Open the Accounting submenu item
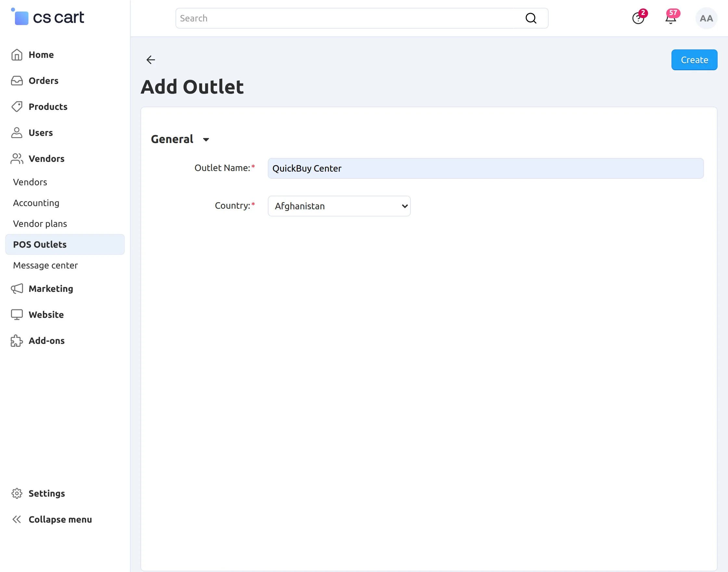 (x=36, y=203)
